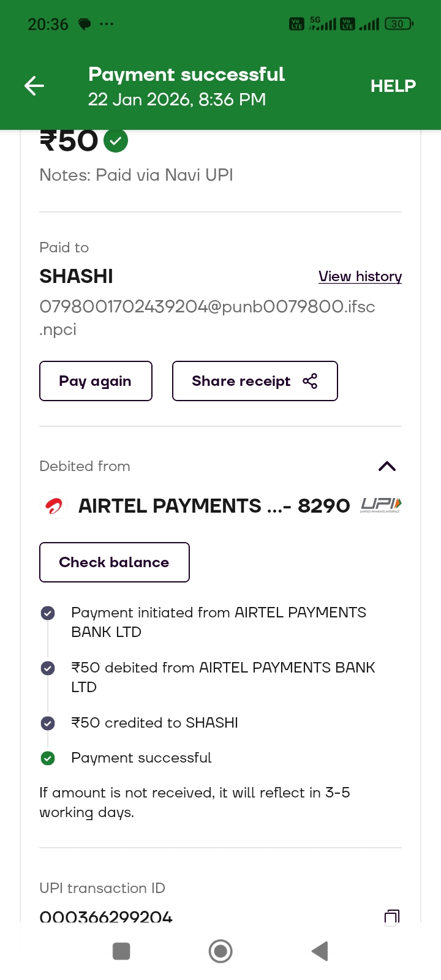Tap the green payment success checkmark badge

pyautogui.click(x=116, y=141)
